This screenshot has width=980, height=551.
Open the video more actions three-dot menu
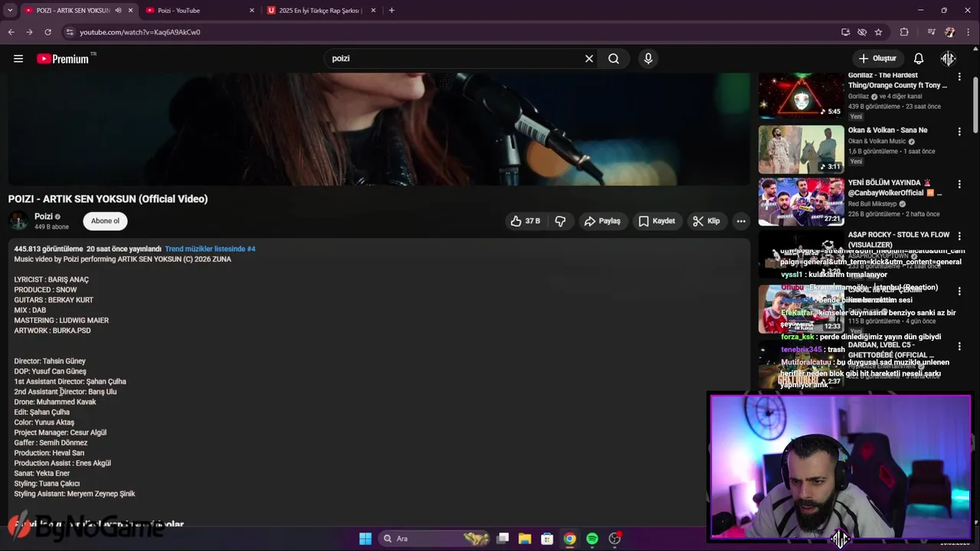tap(741, 221)
